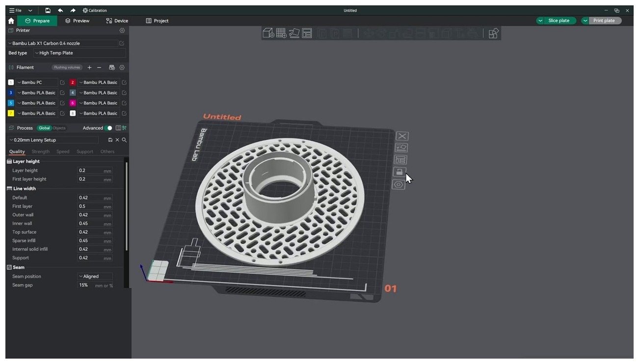This screenshot has width=639, height=364.
Task: Open the Others settings tab
Action: 107,152
